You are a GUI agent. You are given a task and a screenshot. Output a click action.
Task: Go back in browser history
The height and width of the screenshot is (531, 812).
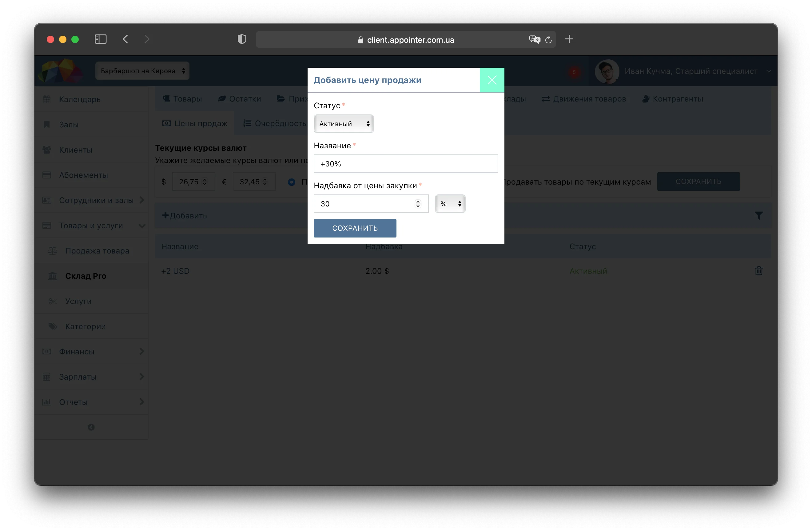pyautogui.click(x=125, y=39)
